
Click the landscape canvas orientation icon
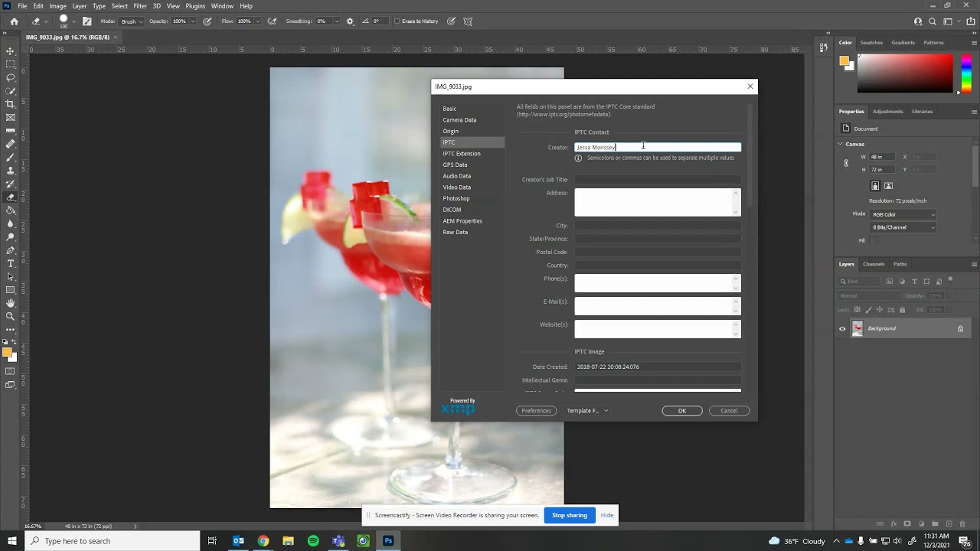click(x=888, y=186)
